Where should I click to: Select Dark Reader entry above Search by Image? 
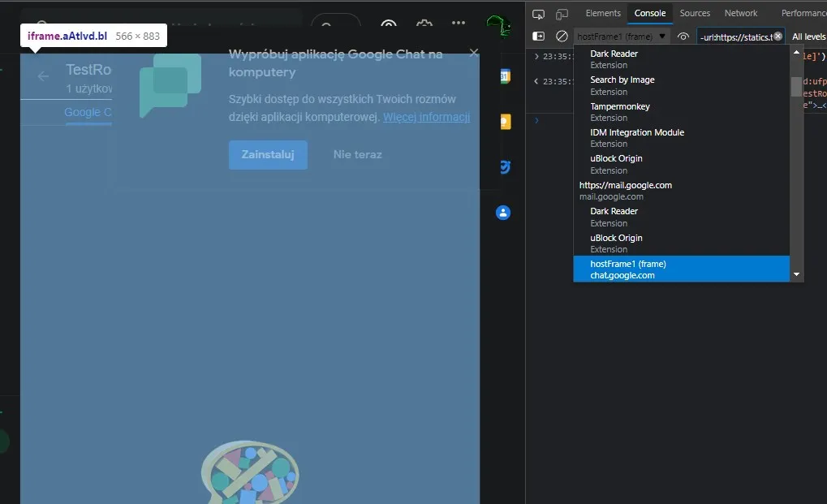tap(682, 59)
